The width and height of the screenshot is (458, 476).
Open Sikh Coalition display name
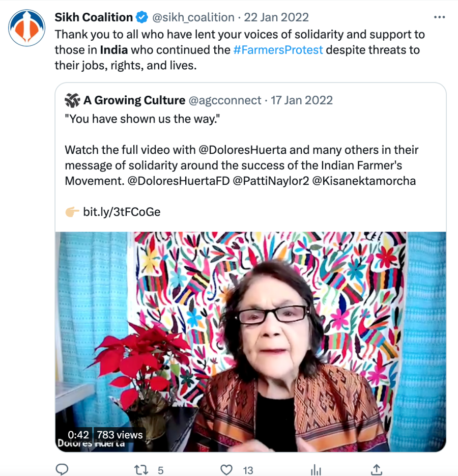tap(94, 17)
